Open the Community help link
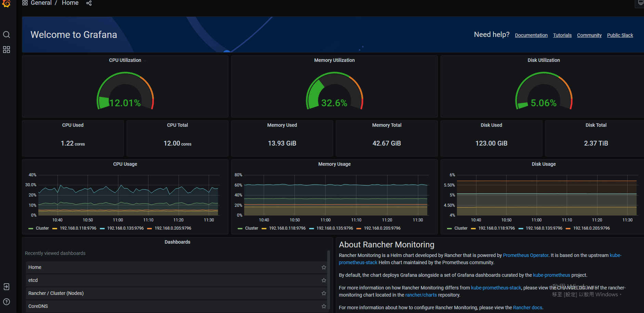Image resolution: width=644 pixels, height=313 pixels. click(x=589, y=35)
